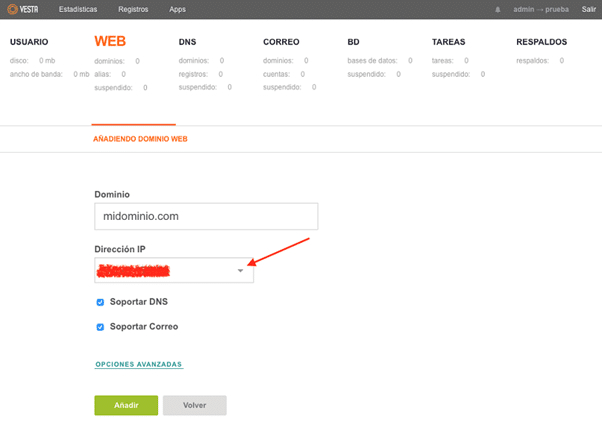This screenshot has width=602, height=422.
Task: Go to the DNS section
Action: [187, 43]
